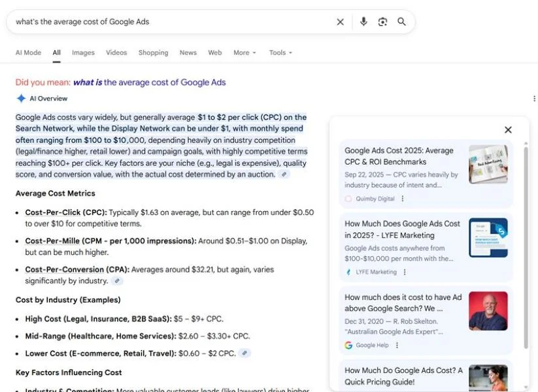
Task: Open Google Lens image search
Action: (382, 22)
